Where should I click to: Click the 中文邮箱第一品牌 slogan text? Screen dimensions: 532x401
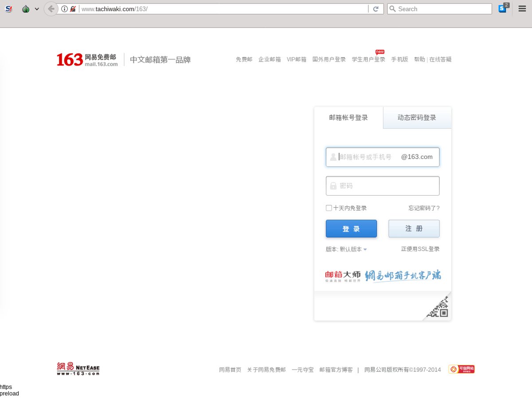click(x=160, y=60)
